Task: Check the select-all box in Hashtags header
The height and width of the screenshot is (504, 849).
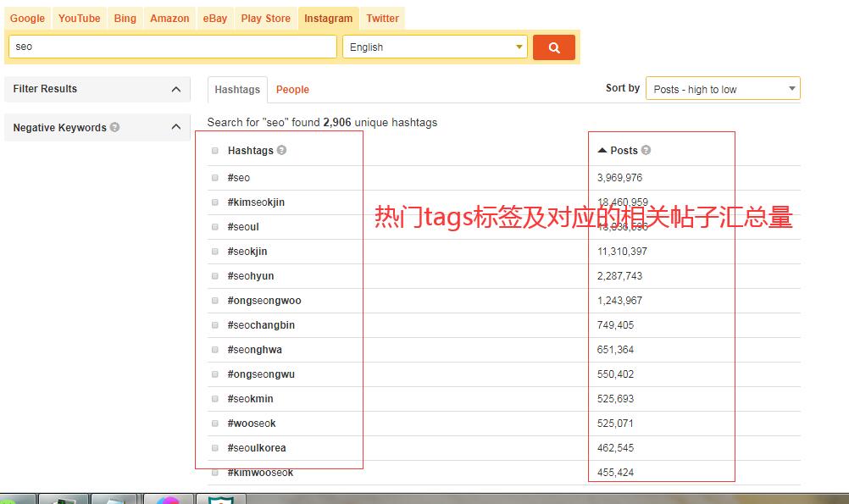Action: click(x=214, y=150)
